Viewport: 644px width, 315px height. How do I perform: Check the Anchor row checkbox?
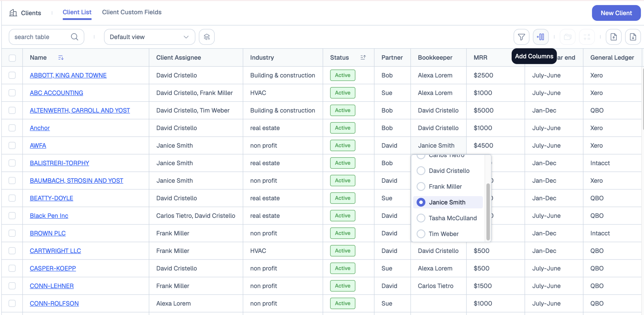coord(12,128)
